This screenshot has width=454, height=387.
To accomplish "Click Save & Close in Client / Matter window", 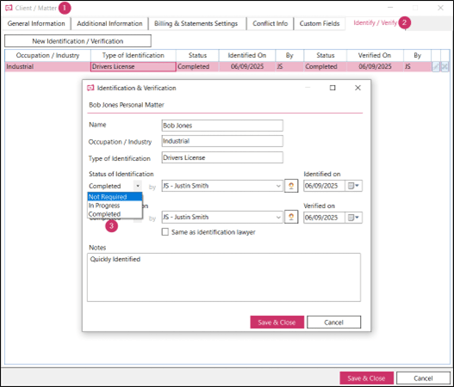I will [x=367, y=378].
